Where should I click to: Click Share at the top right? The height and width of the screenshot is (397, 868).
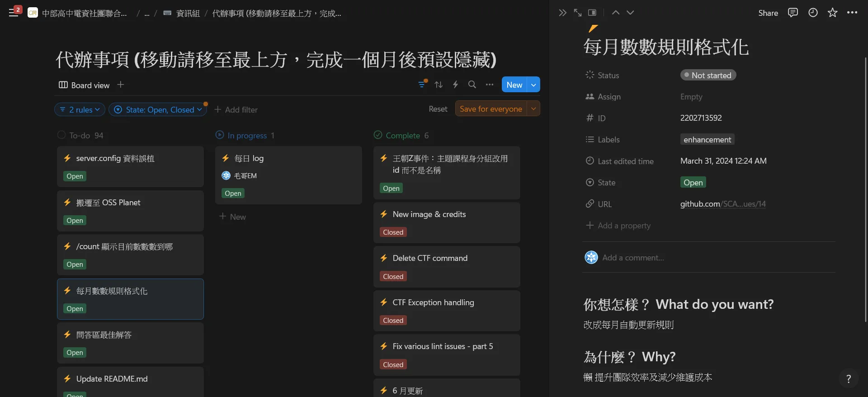768,13
